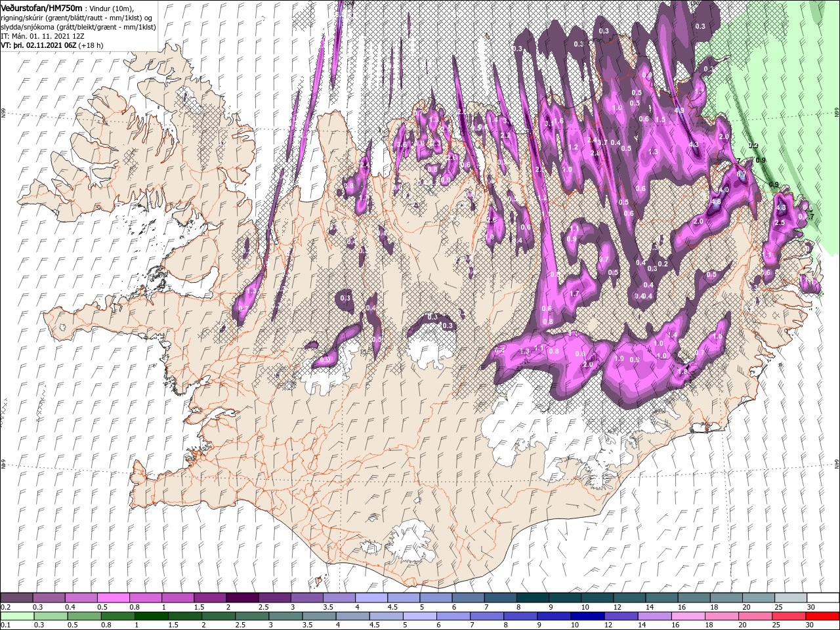The image size is (840, 630).
Task: Pick the pale green swatch between 0.1 and 0.3
Action: point(17,616)
